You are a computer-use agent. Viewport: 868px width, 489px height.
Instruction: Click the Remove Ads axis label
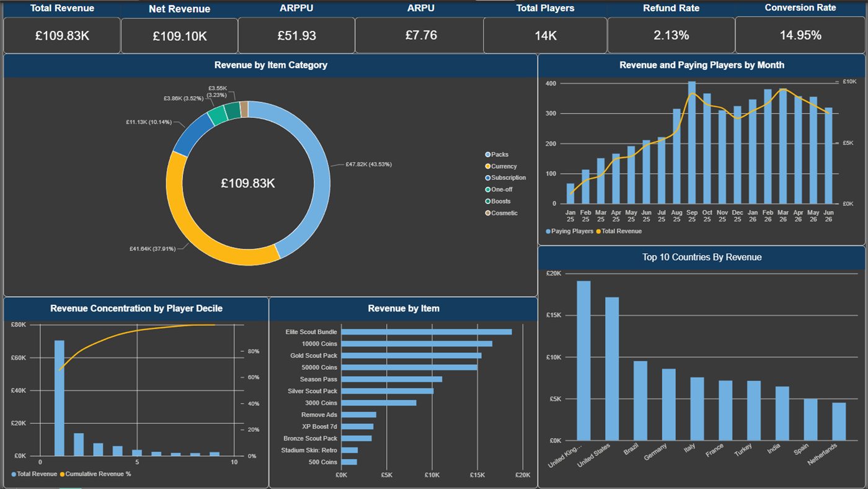(319, 415)
